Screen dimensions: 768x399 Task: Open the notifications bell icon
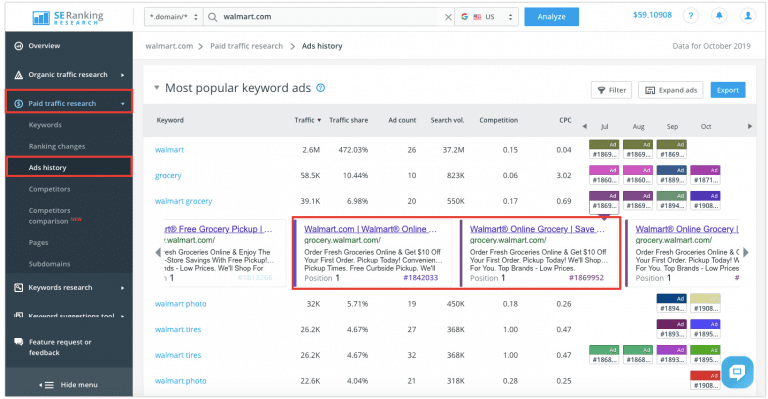[719, 16]
